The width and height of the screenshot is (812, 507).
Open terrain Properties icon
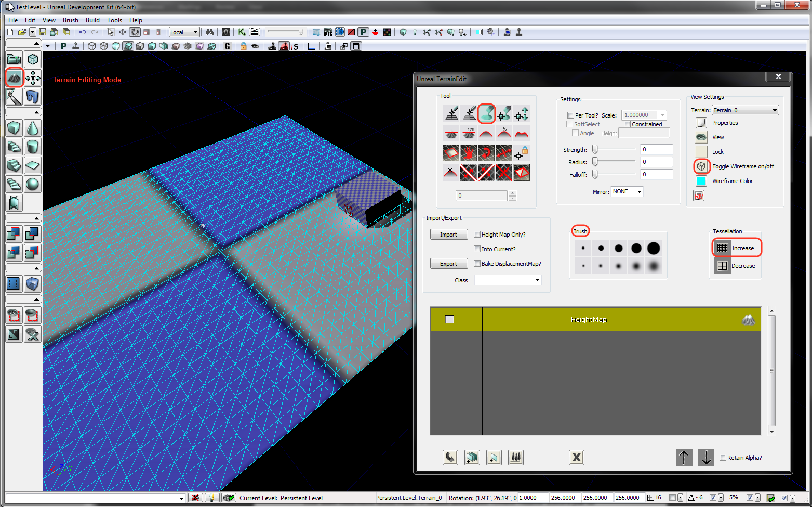[701, 123]
